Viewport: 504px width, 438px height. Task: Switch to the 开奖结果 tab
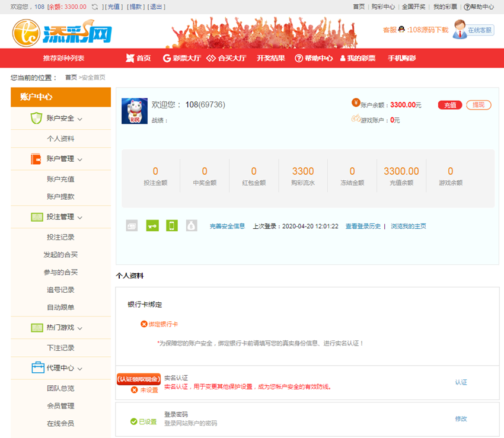tap(270, 57)
